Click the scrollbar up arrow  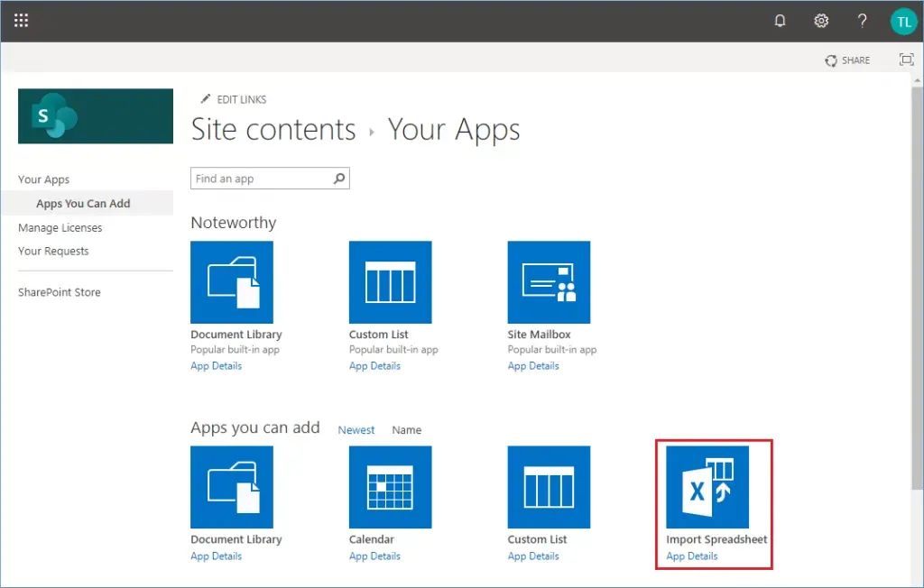coord(917,79)
